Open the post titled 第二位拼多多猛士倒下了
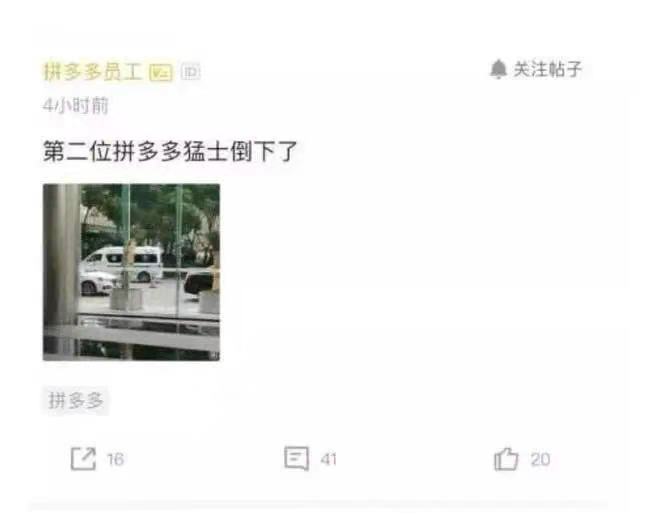 pyautogui.click(x=170, y=151)
